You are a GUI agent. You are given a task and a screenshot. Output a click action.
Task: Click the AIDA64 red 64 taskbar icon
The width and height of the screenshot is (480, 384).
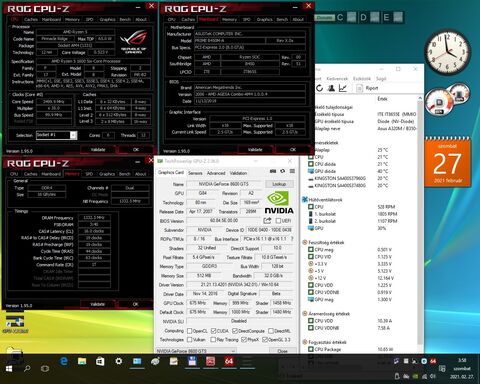coord(229,361)
